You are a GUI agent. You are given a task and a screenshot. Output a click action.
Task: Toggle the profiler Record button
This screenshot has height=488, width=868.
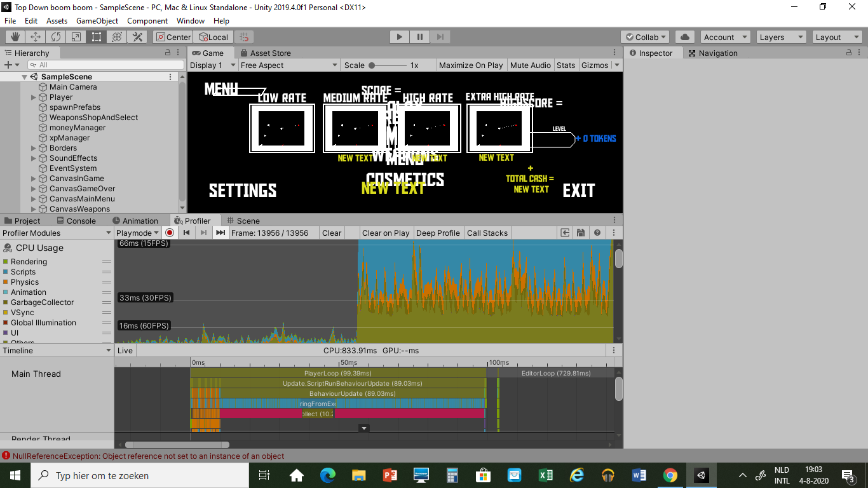click(x=170, y=233)
